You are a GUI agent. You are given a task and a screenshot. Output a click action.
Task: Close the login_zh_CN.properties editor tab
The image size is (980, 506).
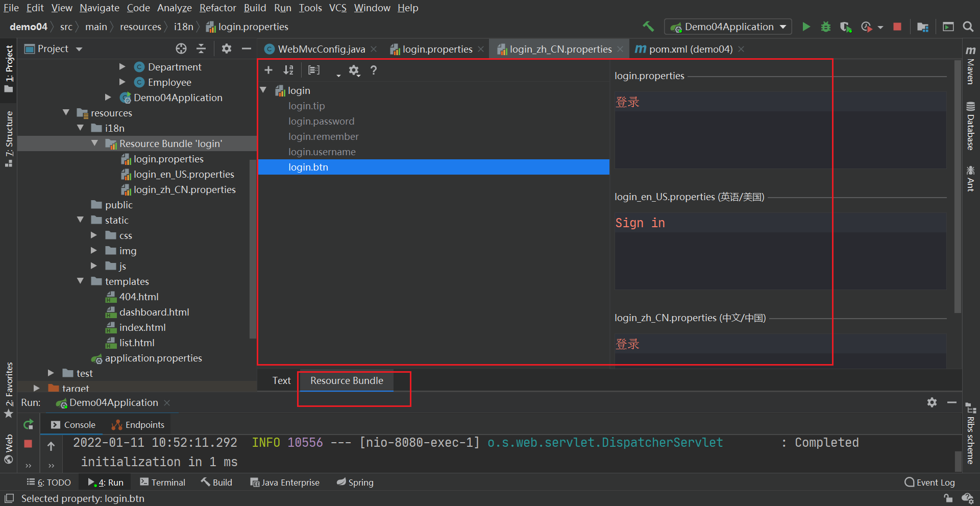click(620, 49)
